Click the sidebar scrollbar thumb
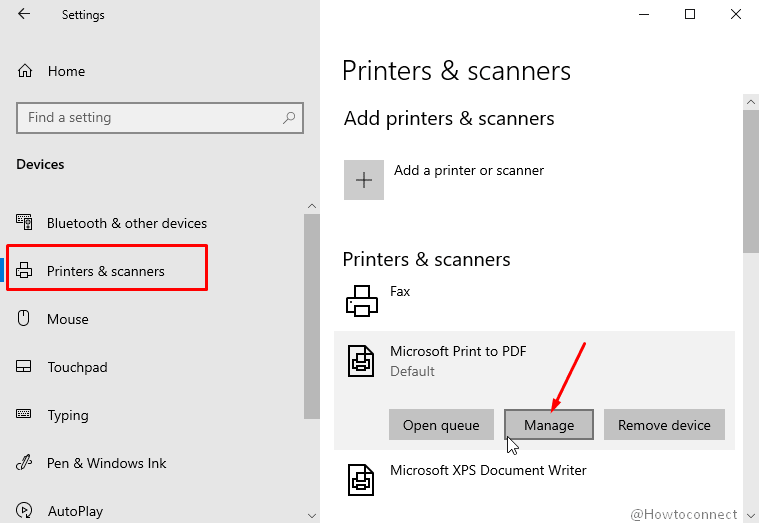Image resolution: width=759 pixels, height=523 pixels. coord(312,316)
